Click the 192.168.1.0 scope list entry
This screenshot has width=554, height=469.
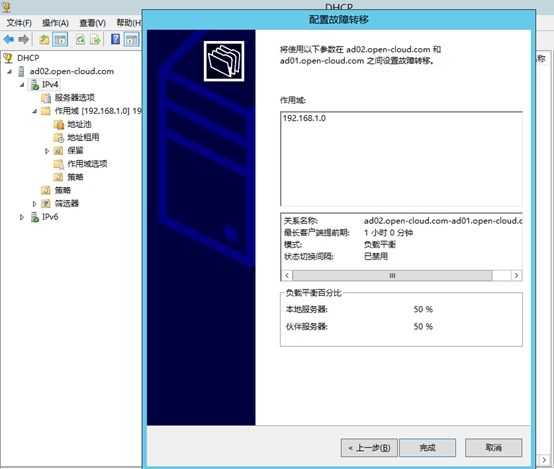point(305,118)
